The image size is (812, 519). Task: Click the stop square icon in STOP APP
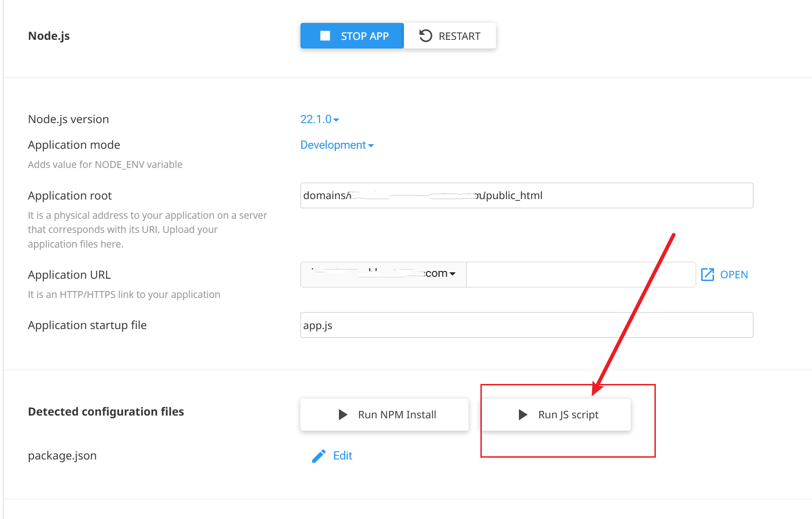pos(325,36)
